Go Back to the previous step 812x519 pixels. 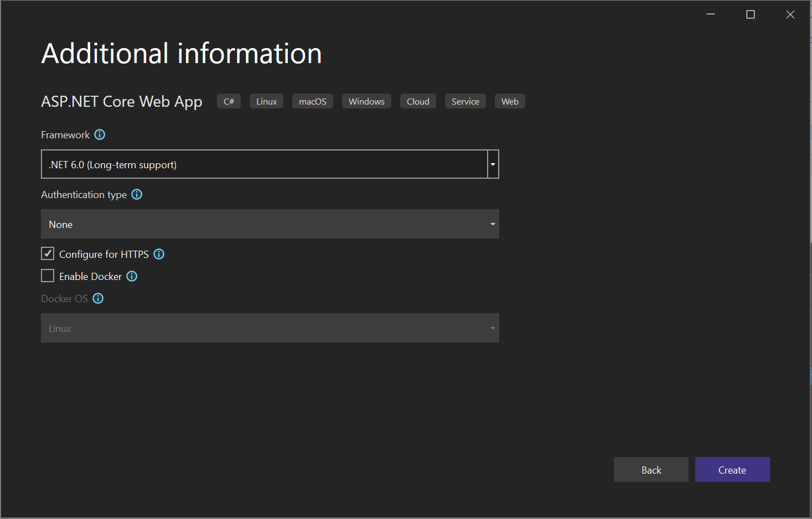pyautogui.click(x=651, y=470)
